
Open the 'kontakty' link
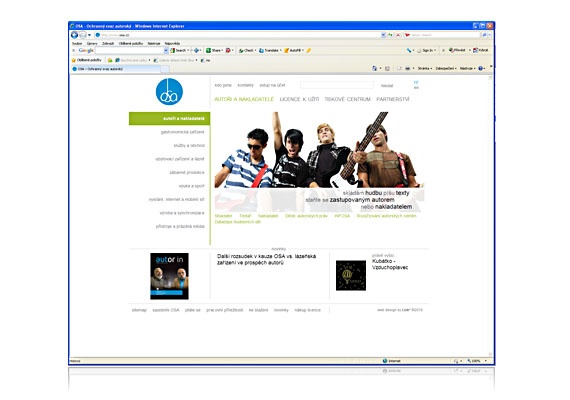click(x=245, y=85)
